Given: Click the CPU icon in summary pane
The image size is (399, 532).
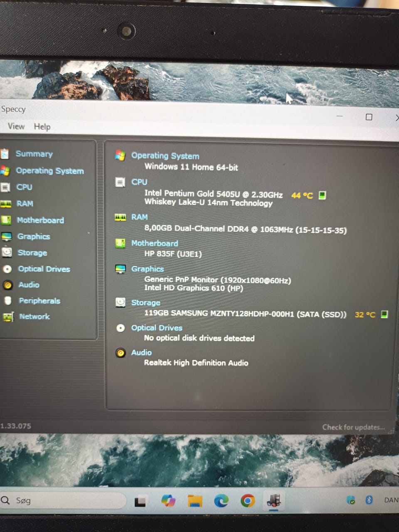Looking at the screenshot, I should [120, 182].
